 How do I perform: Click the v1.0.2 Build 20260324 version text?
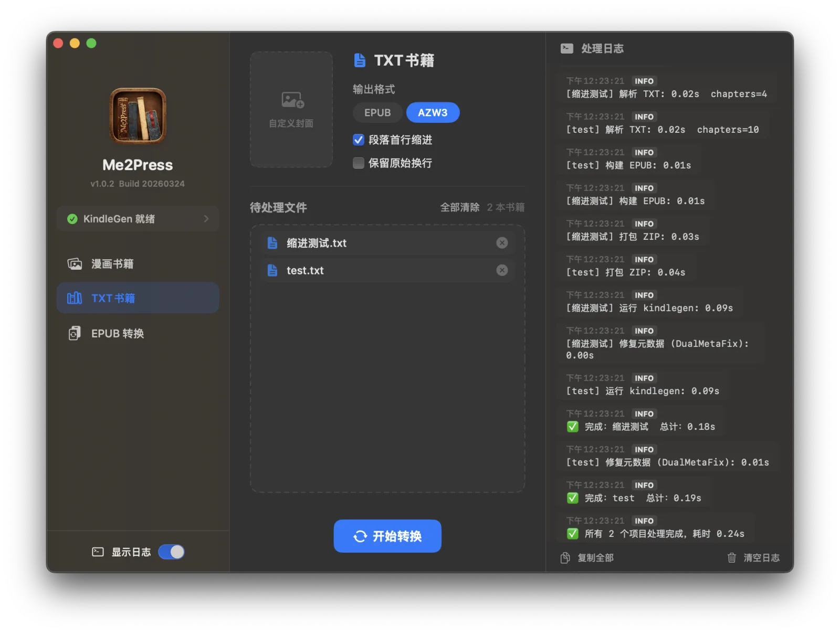tap(138, 184)
